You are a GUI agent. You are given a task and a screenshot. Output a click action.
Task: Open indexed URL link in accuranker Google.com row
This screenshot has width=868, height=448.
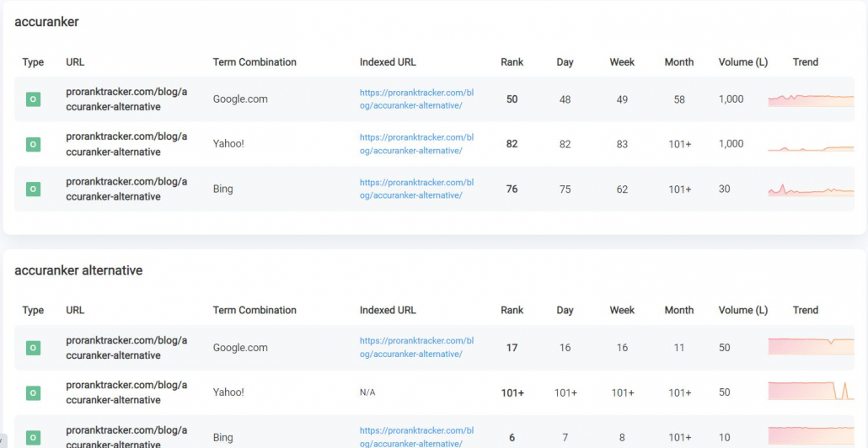pyautogui.click(x=416, y=99)
